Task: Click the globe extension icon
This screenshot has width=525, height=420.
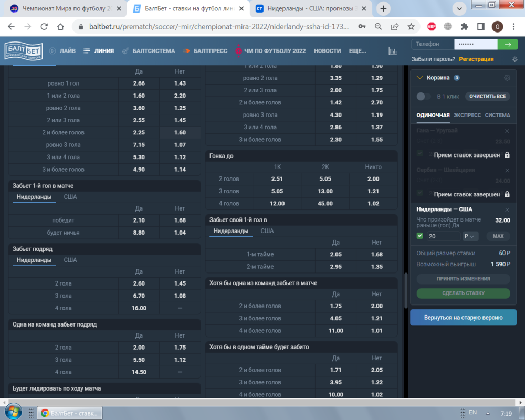Action: 448,27
